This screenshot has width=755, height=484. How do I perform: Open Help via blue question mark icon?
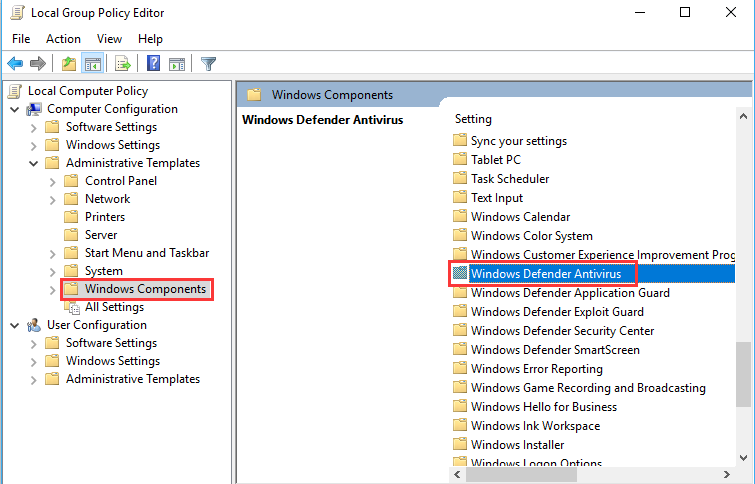154,63
